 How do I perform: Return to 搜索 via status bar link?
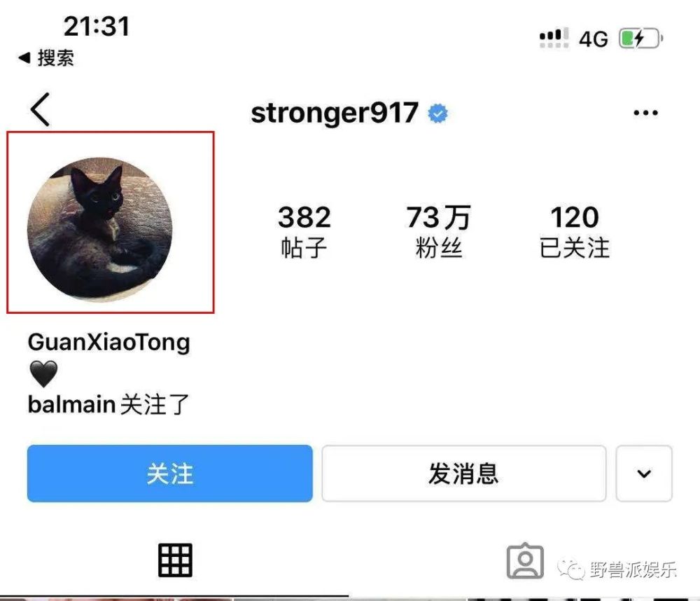click(46, 57)
